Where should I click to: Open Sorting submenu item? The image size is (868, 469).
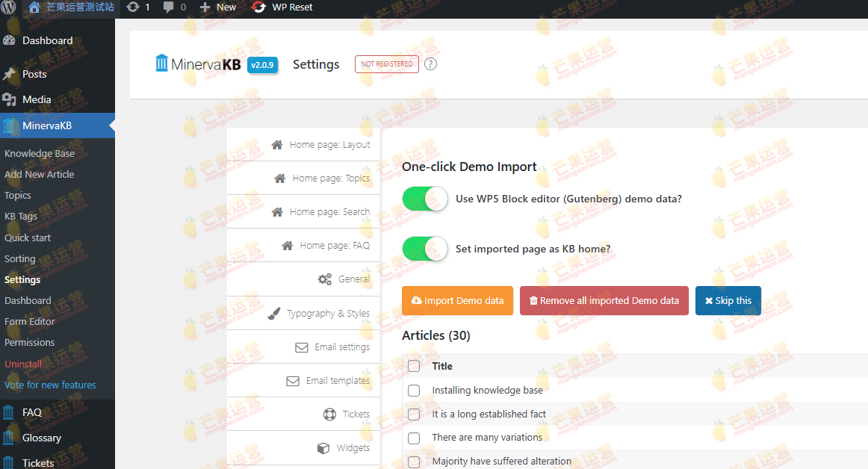coord(20,258)
